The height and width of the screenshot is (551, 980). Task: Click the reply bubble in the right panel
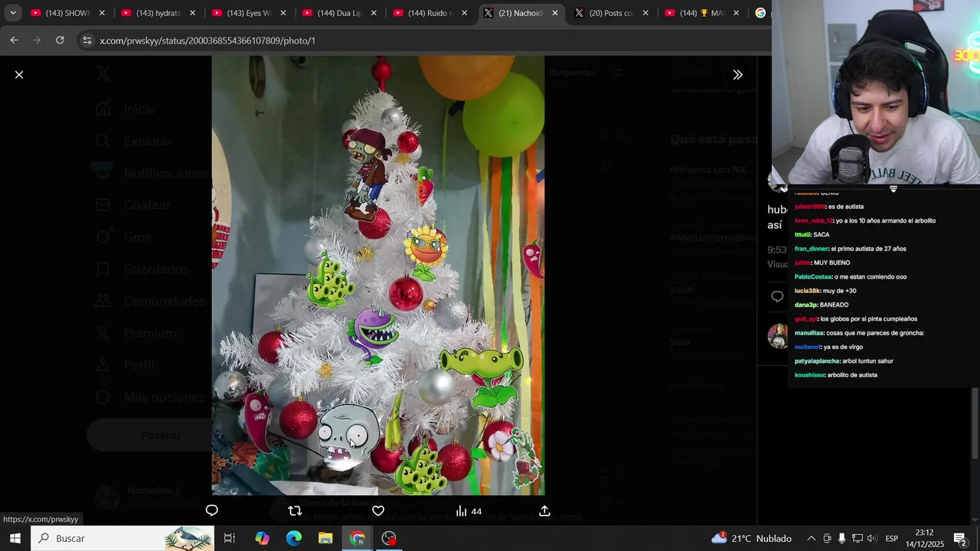(777, 296)
